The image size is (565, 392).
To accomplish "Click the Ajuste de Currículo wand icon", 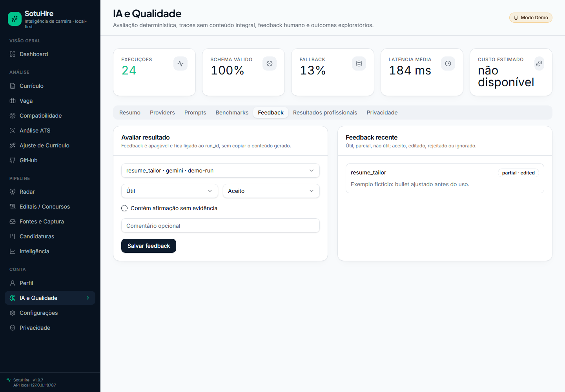I will [13, 145].
